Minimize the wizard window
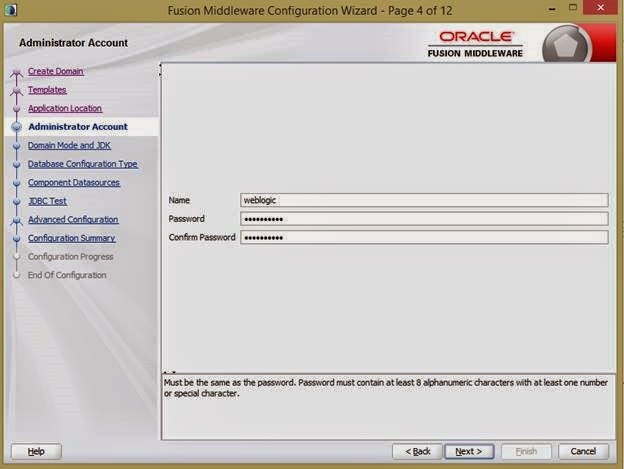Screen dimensions: 624x469 [x=552, y=8]
